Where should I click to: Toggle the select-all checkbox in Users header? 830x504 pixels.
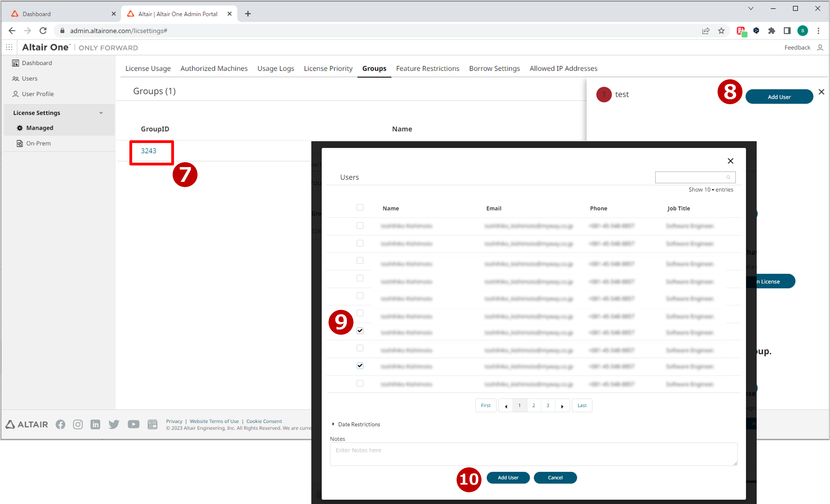tap(360, 207)
